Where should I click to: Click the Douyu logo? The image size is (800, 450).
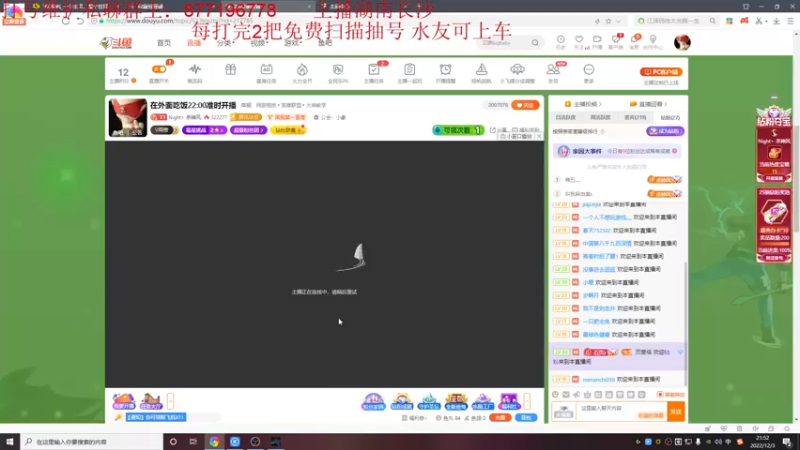coord(116,43)
